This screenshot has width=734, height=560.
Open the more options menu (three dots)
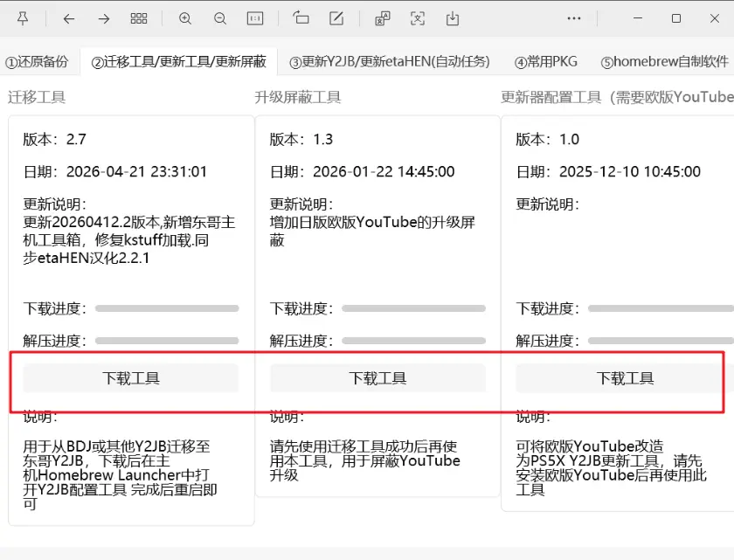coord(574,18)
